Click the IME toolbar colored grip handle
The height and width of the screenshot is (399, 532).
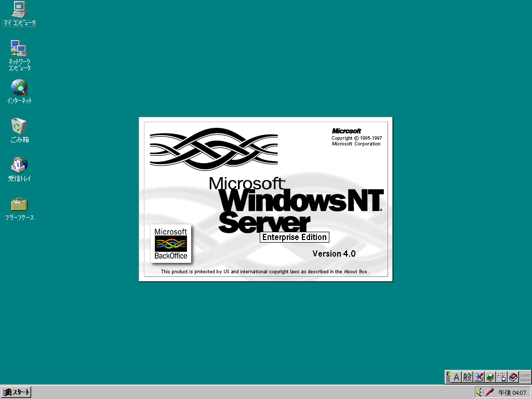pos(448,377)
